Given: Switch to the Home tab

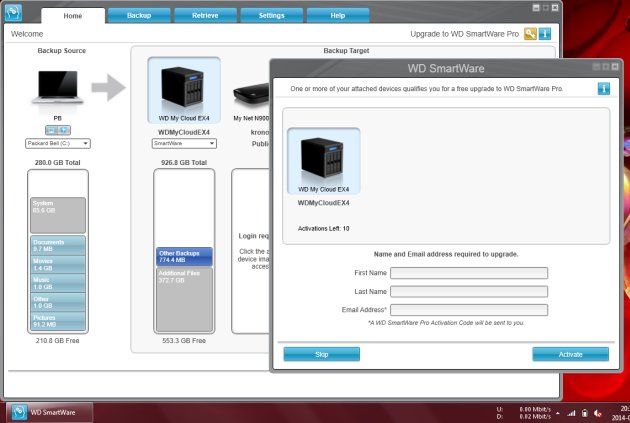Looking at the screenshot, I should click(73, 16).
